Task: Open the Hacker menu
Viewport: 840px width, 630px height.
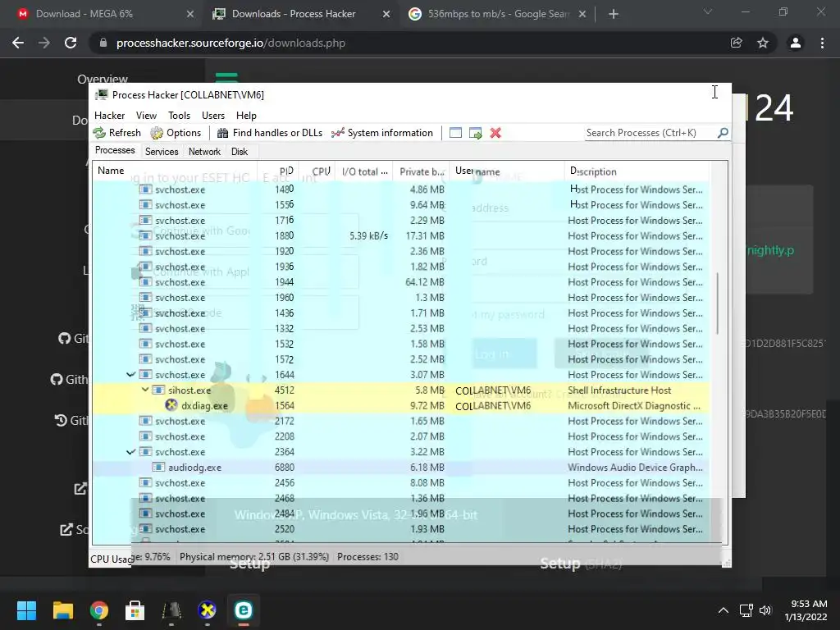Action: (109, 115)
